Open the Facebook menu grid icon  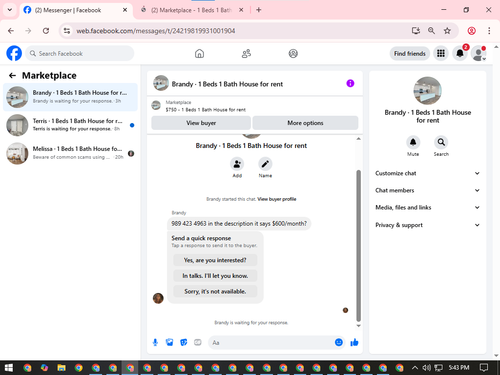pos(441,53)
